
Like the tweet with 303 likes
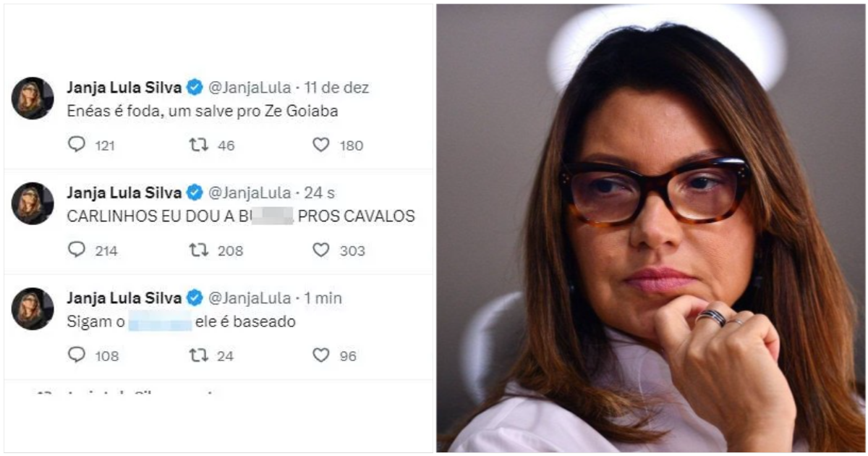pyautogui.click(x=321, y=250)
